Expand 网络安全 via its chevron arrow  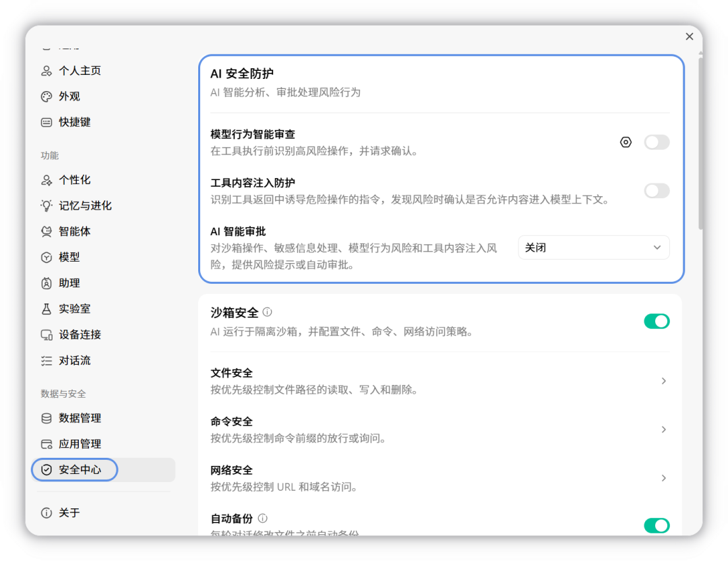(663, 478)
